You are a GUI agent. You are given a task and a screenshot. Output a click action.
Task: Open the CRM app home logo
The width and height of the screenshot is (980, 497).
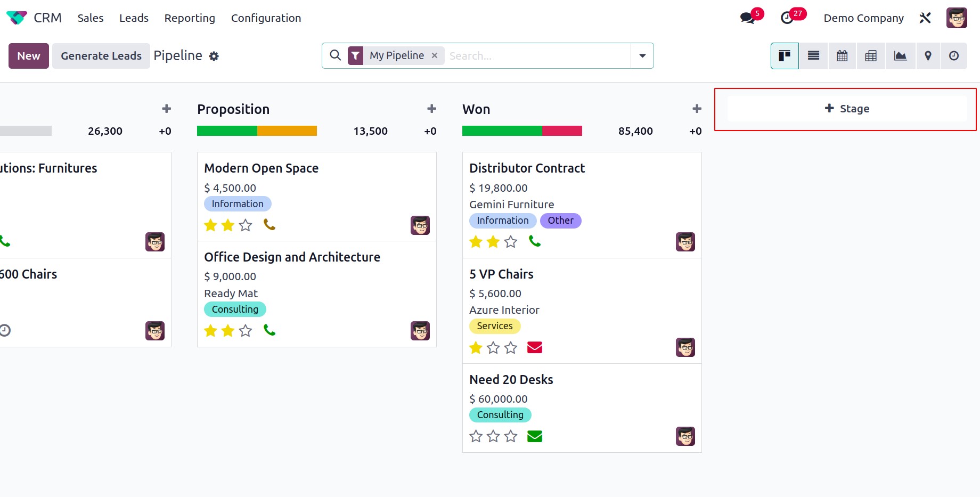pos(17,18)
